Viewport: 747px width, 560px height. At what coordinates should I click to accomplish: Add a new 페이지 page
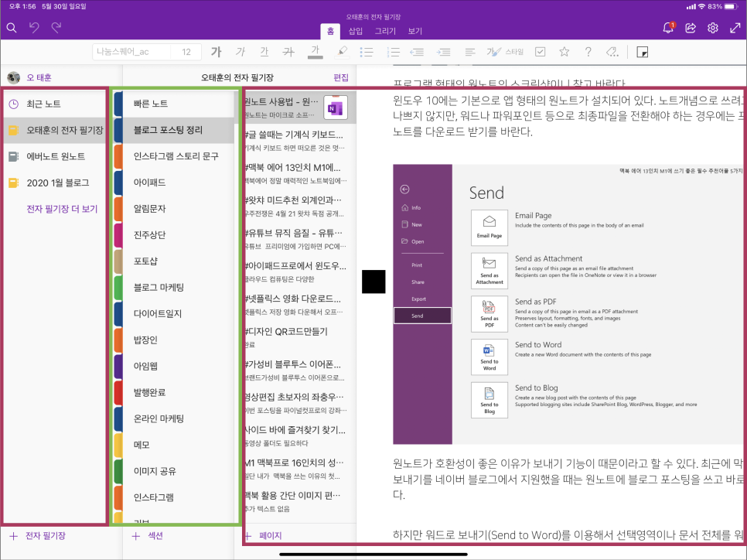tap(264, 536)
